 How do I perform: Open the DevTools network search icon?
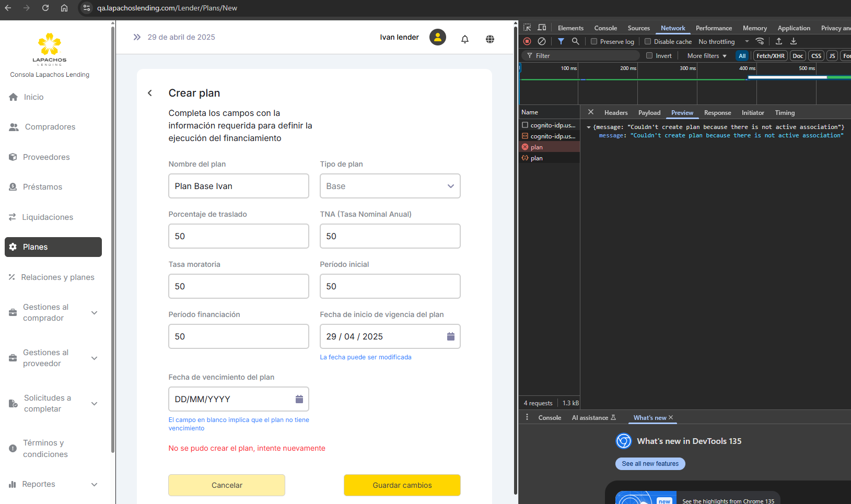click(x=575, y=41)
